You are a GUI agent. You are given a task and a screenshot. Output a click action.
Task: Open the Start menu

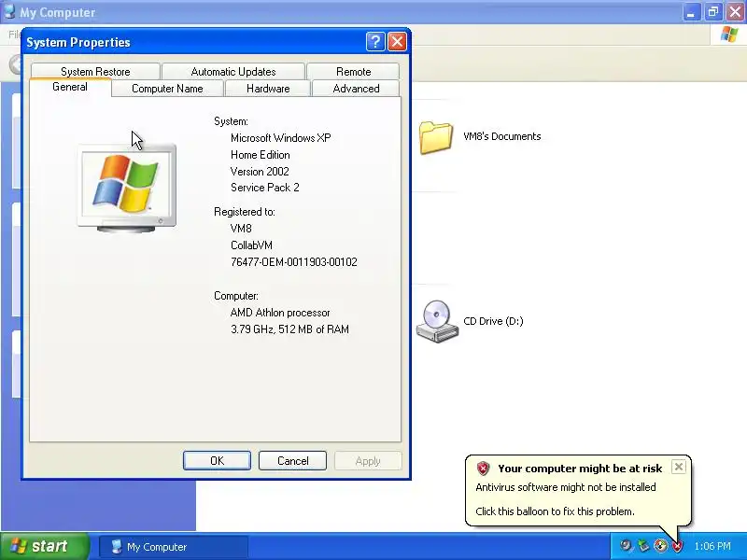pyautogui.click(x=44, y=546)
